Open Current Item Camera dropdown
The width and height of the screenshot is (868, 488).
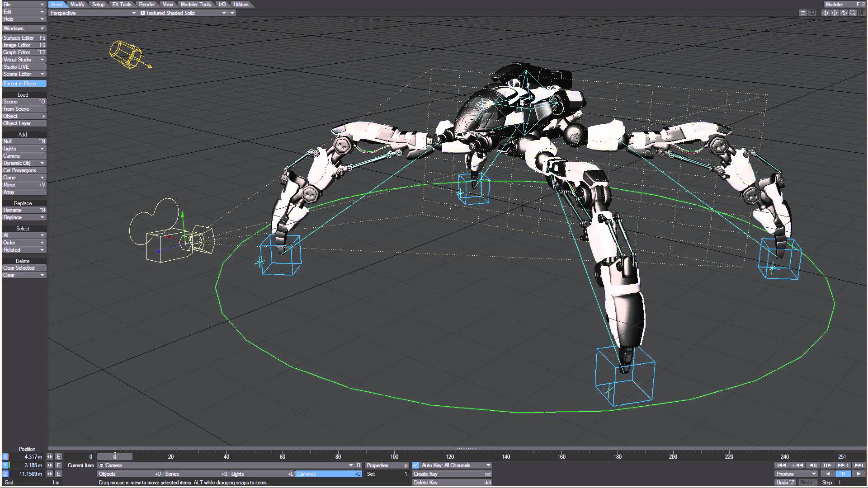(x=226, y=465)
